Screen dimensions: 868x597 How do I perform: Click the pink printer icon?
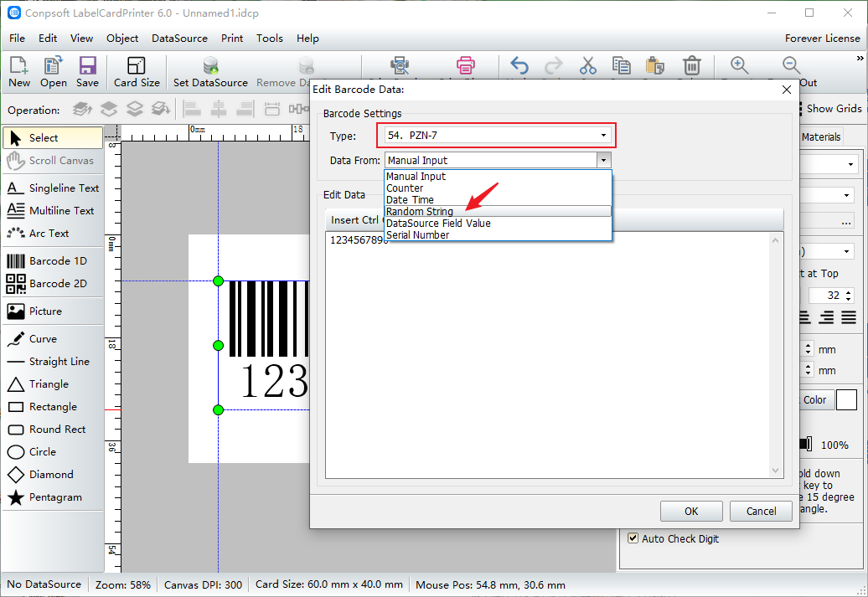(466, 65)
